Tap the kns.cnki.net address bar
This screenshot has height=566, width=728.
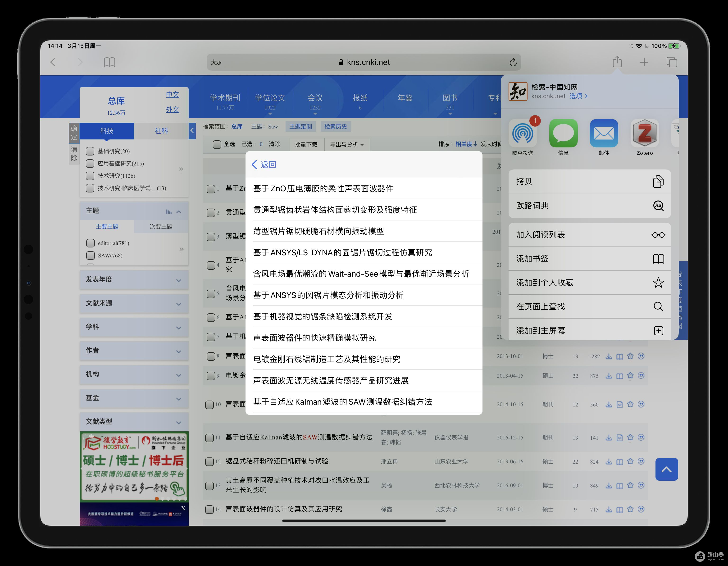coord(364,62)
